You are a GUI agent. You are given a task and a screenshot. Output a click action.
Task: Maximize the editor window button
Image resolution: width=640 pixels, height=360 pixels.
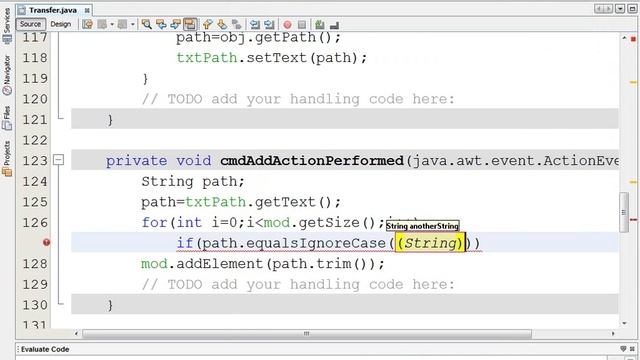click(632, 9)
